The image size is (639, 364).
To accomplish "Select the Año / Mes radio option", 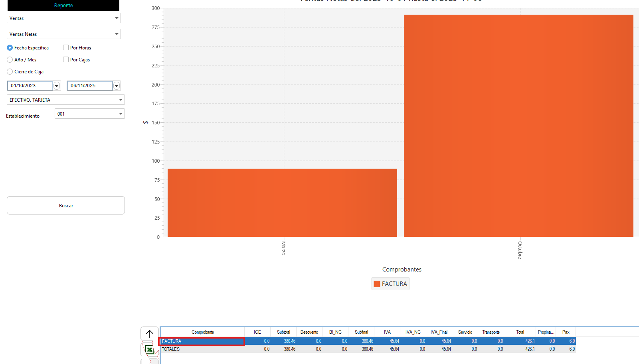I will [10, 60].
